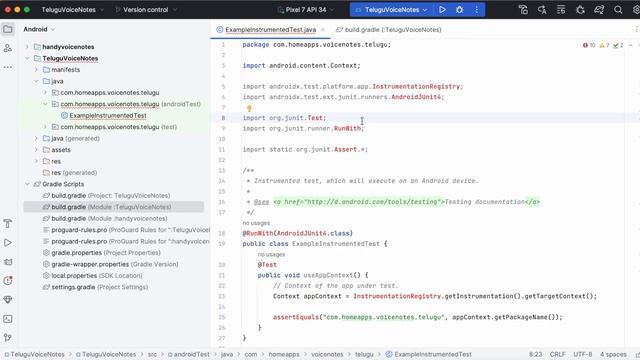Open the TeluguVoiceNotes run configuration dropdown
The height and width of the screenshot is (360, 640).
(x=391, y=9)
